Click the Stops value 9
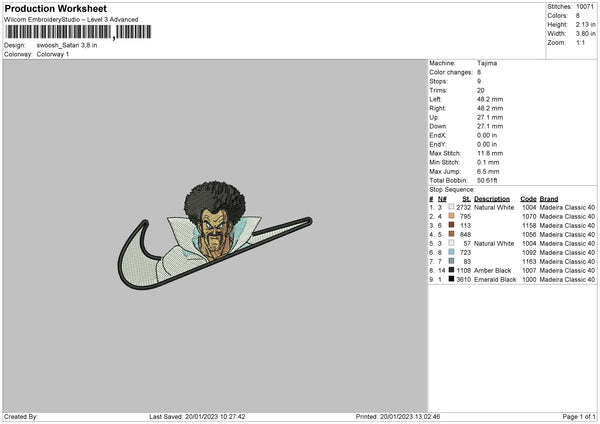Image resolution: width=600 pixels, height=424 pixels. (x=479, y=82)
